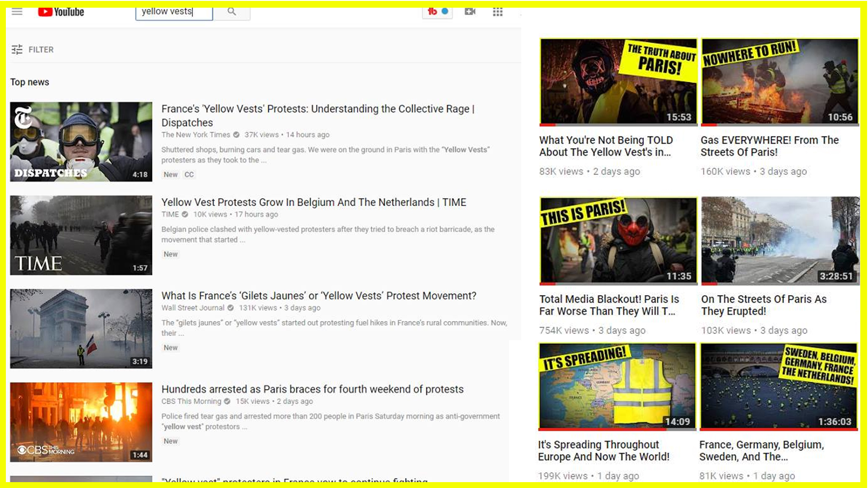The image size is (868, 488).
Task: Open What You're Not Being TOLD title
Action: [606, 146]
